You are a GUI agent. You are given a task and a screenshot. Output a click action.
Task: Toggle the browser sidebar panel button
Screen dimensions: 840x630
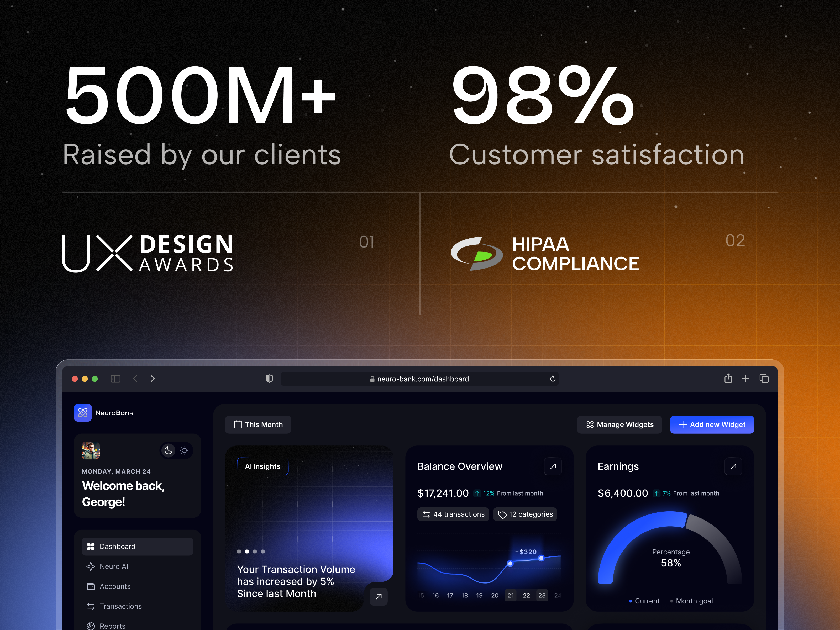(x=115, y=379)
